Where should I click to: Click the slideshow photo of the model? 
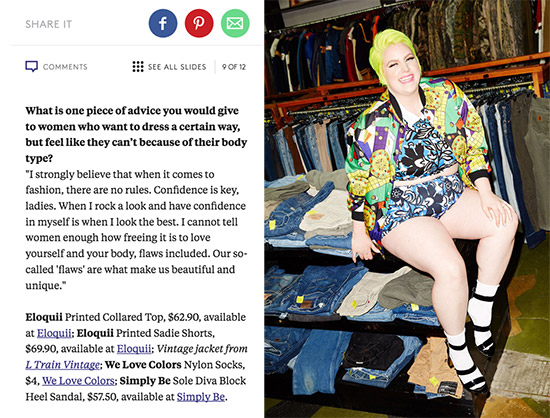click(x=407, y=209)
